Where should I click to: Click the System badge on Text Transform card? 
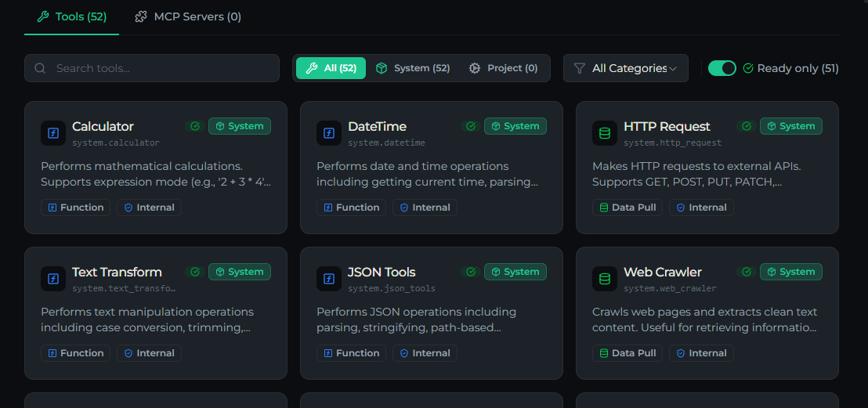[x=240, y=272]
